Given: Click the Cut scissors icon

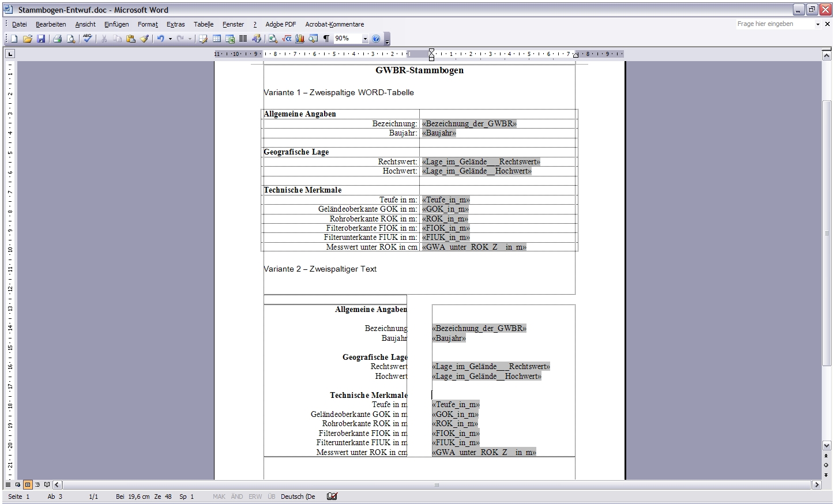Looking at the screenshot, I should pyautogui.click(x=104, y=39).
